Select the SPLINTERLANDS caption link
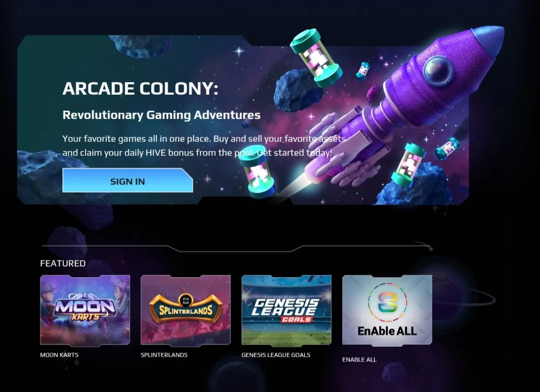540x392 pixels. coord(164,355)
